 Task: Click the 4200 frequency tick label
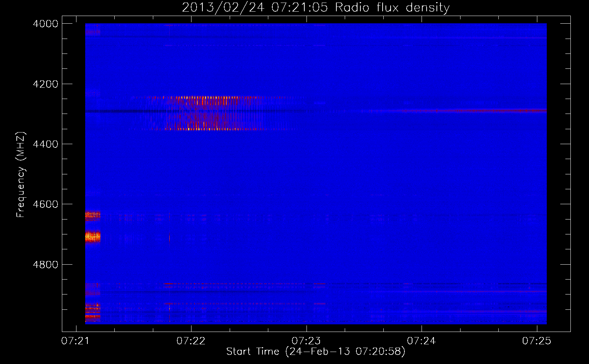pyautogui.click(x=46, y=84)
